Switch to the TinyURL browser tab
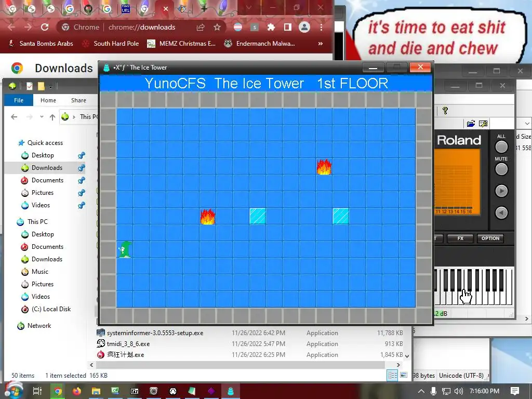 pos(126,8)
